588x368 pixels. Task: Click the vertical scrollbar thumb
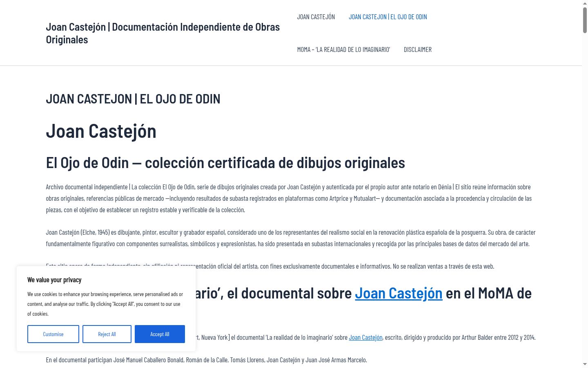tap(585, 20)
